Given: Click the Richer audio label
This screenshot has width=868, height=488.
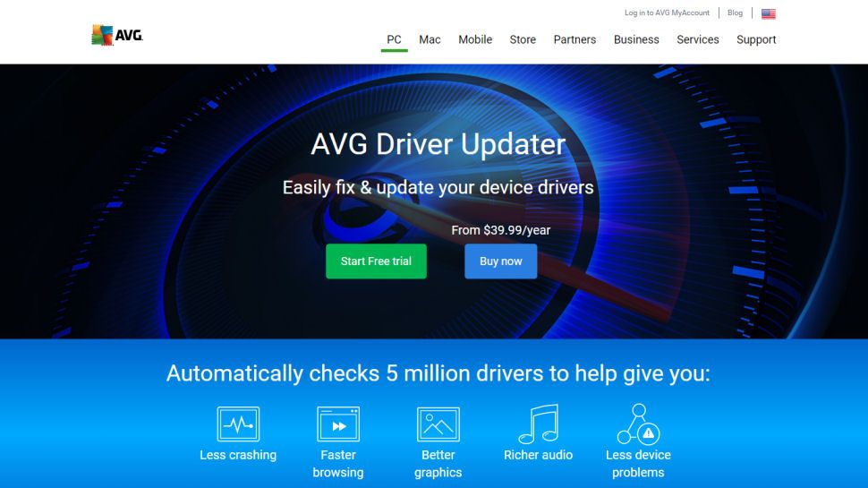Looking at the screenshot, I should click(538, 455).
